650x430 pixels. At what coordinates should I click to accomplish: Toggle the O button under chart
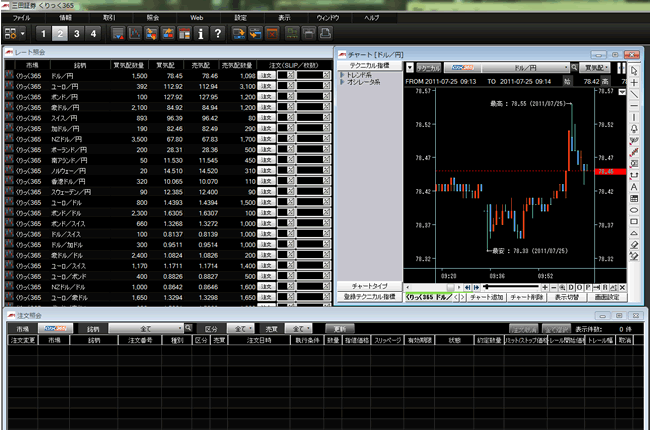580,287
